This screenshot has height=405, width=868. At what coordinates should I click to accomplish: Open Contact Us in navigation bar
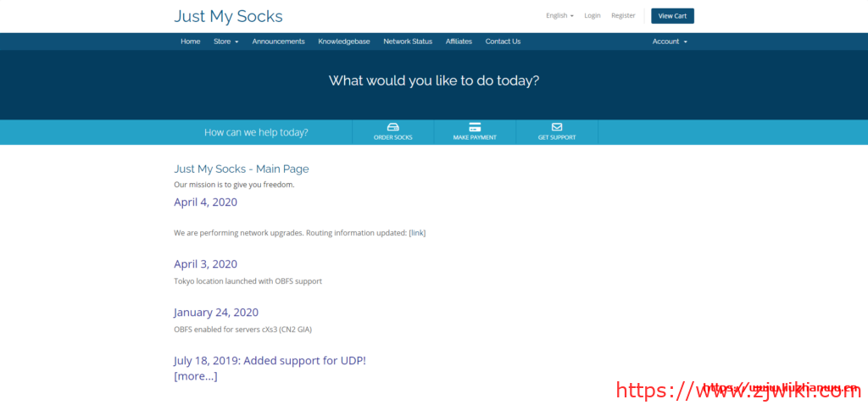[x=503, y=42]
